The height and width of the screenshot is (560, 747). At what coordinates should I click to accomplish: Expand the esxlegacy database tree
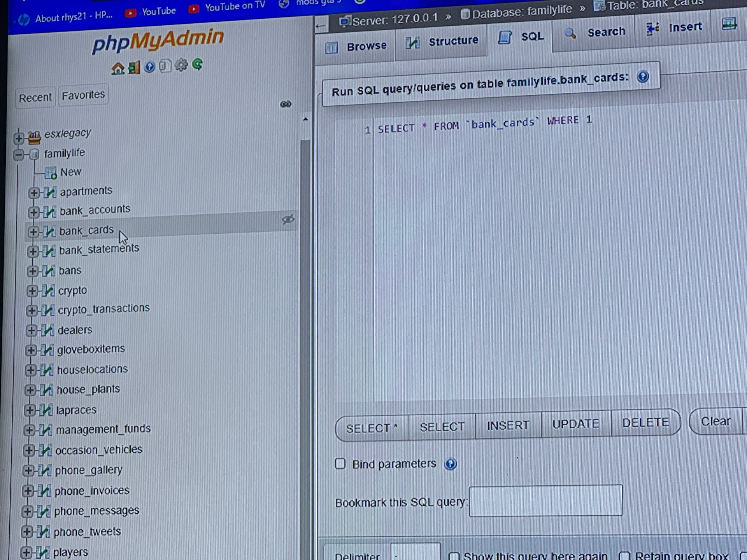pos(18,138)
